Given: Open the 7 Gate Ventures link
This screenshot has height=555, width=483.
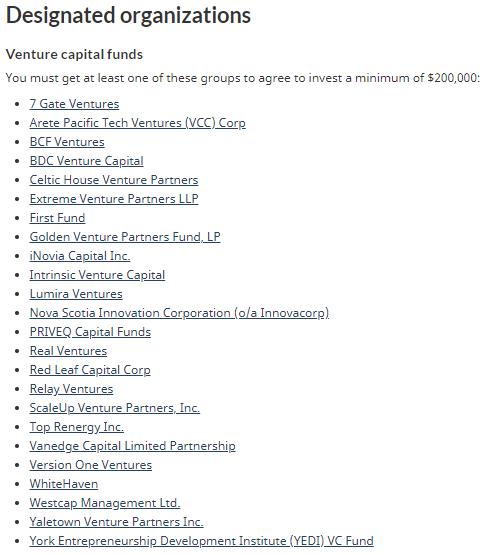Looking at the screenshot, I should [x=74, y=104].
